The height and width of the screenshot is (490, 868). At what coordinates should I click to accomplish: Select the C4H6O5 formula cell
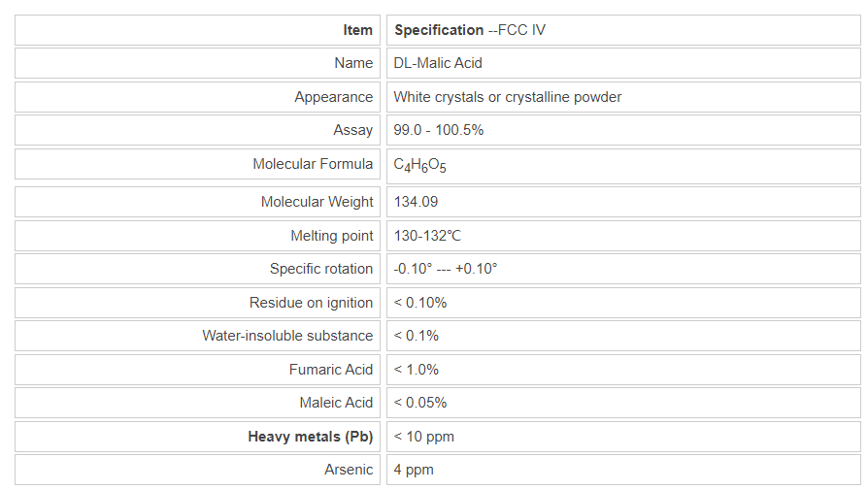[420, 166]
